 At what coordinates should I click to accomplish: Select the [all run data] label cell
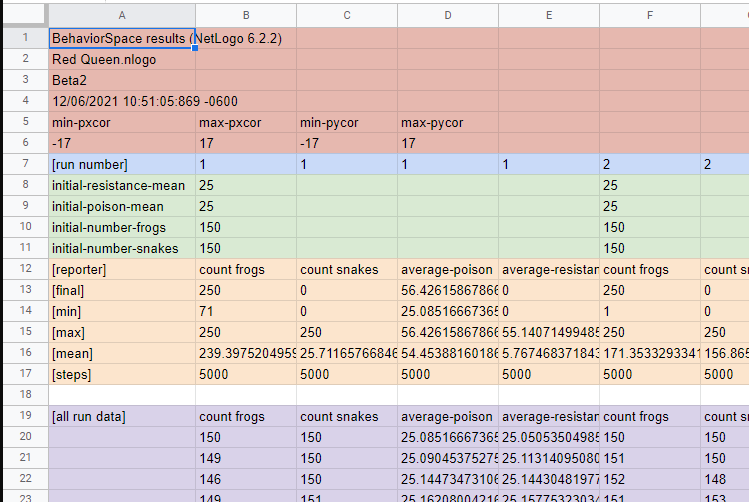[x=121, y=416]
